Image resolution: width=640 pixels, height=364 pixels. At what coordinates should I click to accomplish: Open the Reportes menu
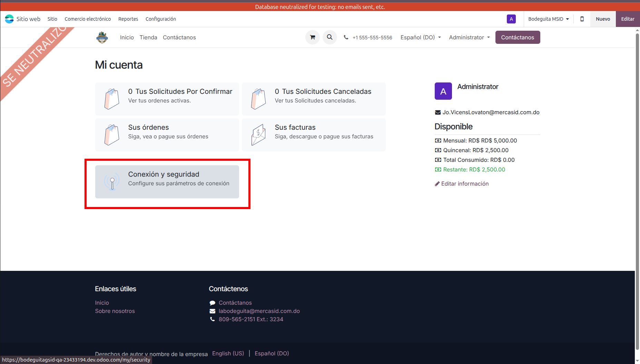click(128, 19)
